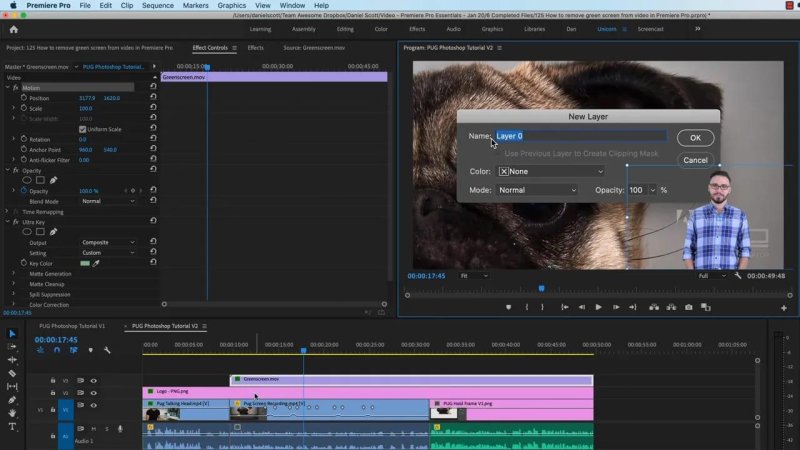
Task: Click Export Frame camera icon
Action: pos(689,307)
